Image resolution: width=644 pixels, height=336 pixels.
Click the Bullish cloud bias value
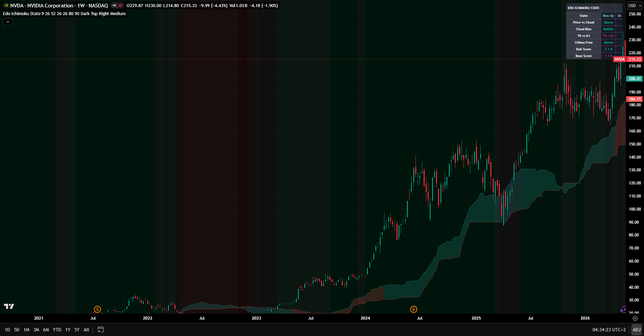608,29
